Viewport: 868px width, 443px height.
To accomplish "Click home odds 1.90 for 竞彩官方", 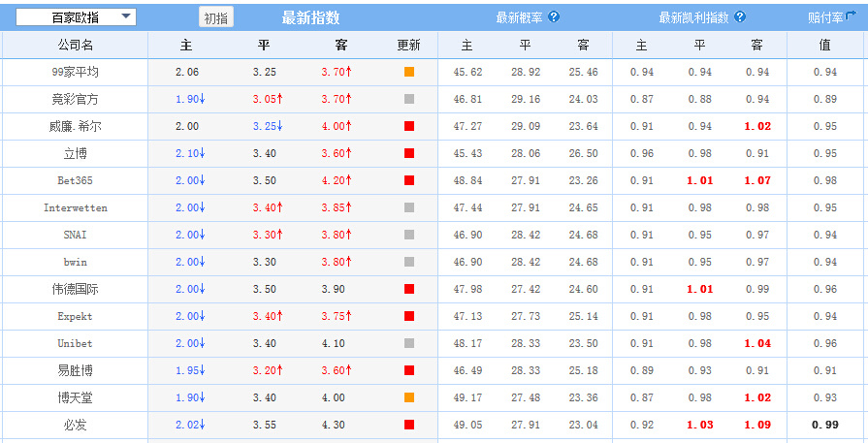I will click(190, 99).
